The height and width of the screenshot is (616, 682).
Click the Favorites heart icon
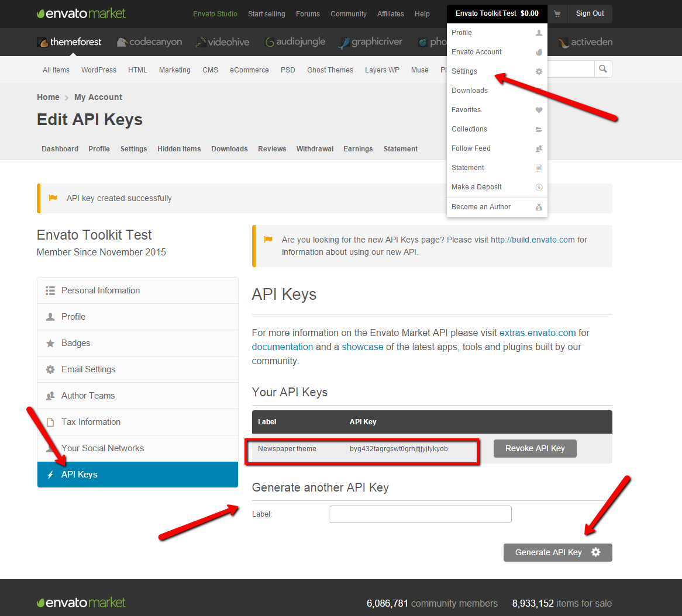coord(539,110)
